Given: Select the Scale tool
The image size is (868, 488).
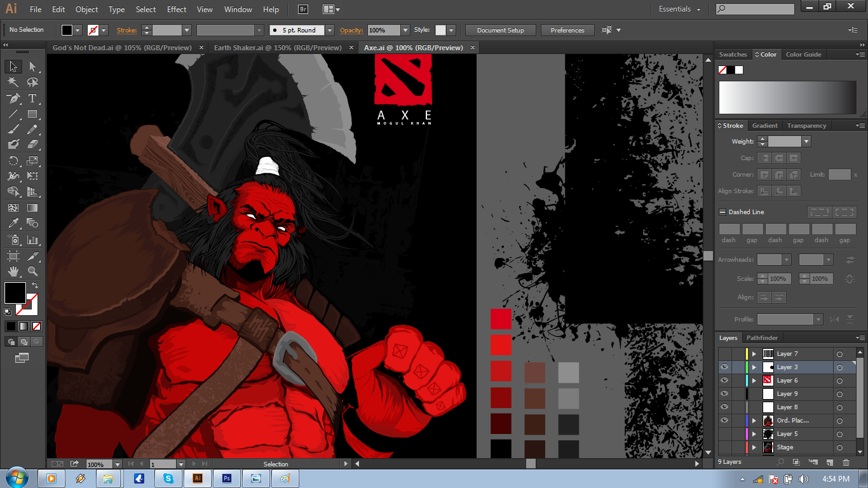Looking at the screenshot, I should click(32, 161).
